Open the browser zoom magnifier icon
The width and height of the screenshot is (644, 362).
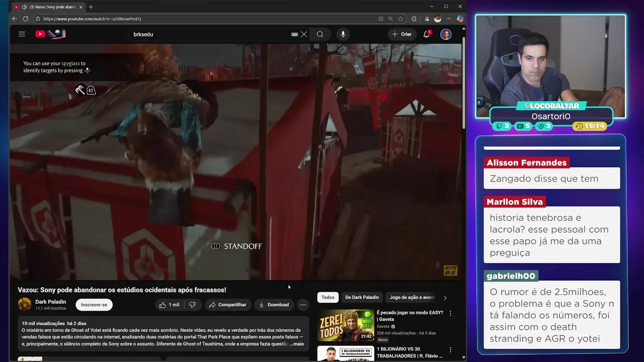[390, 19]
